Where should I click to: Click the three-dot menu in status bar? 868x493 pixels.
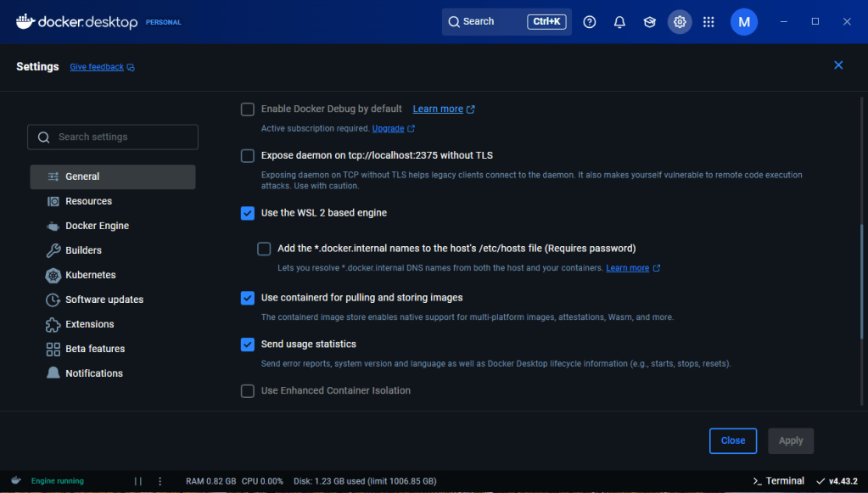(x=160, y=481)
